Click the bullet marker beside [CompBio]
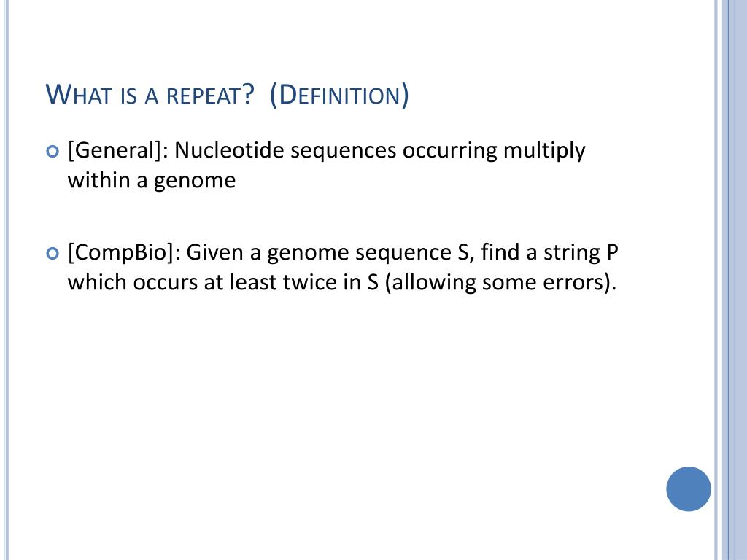This screenshot has width=747, height=560. point(51,254)
